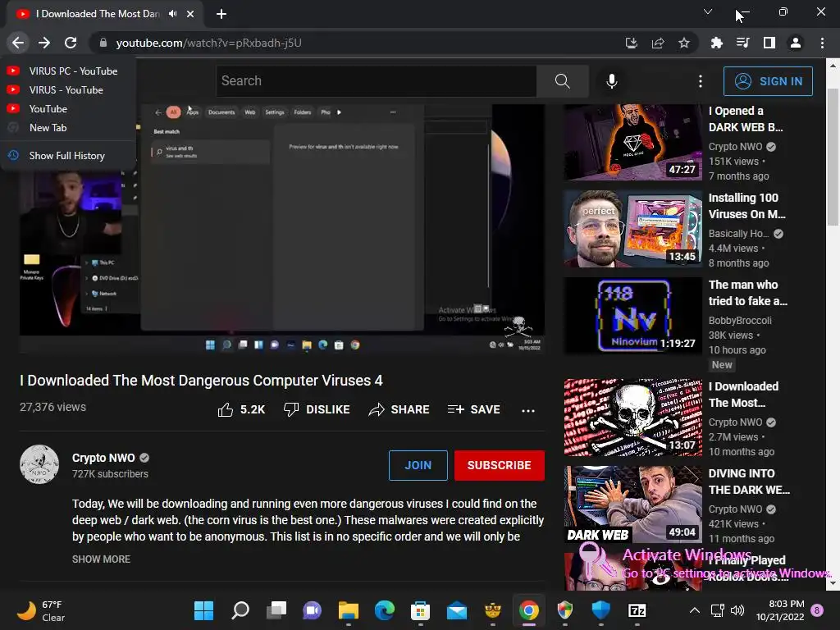Open the Chrome profile icon
Screen dimensions: 840x630
(x=796, y=43)
